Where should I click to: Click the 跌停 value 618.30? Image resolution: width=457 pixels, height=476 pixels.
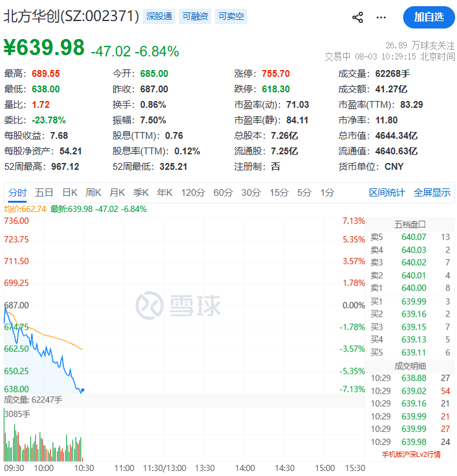click(x=276, y=89)
